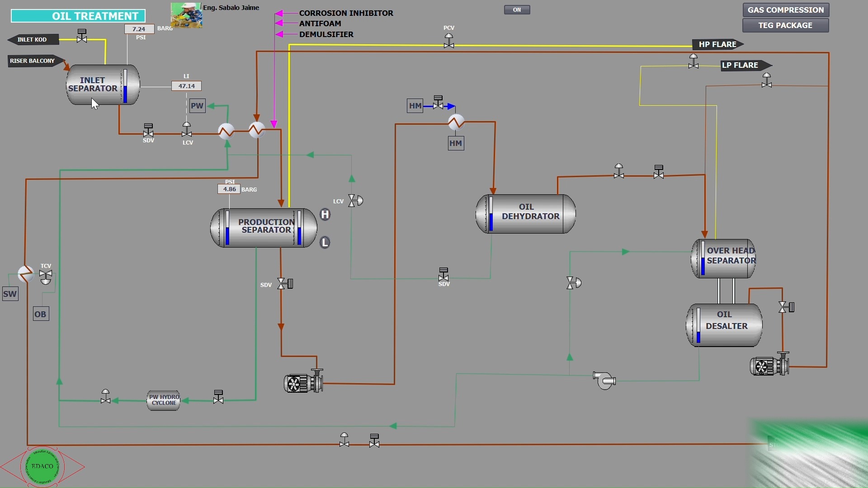Screen dimensions: 868x488
Task: Select the Inlet Separator vessel
Action: tap(103, 85)
